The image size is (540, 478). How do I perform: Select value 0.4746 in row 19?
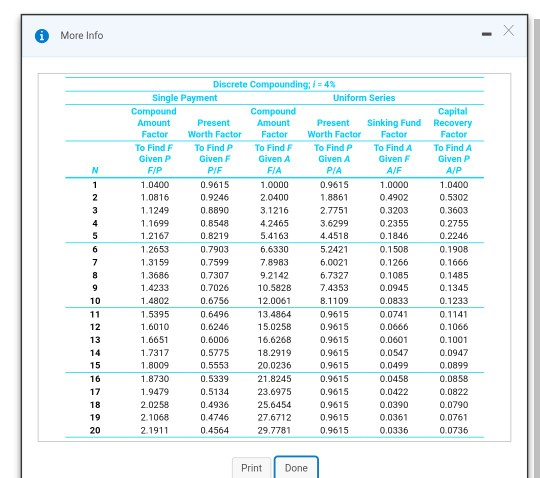pos(215,417)
